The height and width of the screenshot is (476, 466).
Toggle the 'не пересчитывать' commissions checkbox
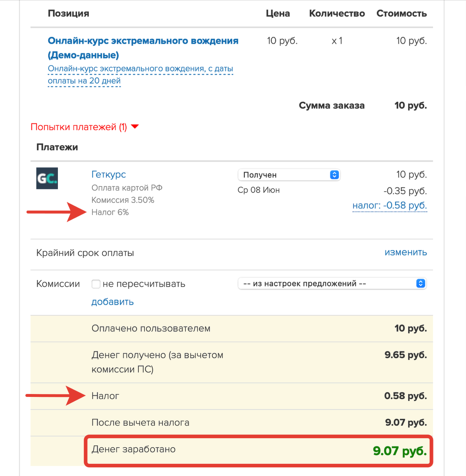96,284
